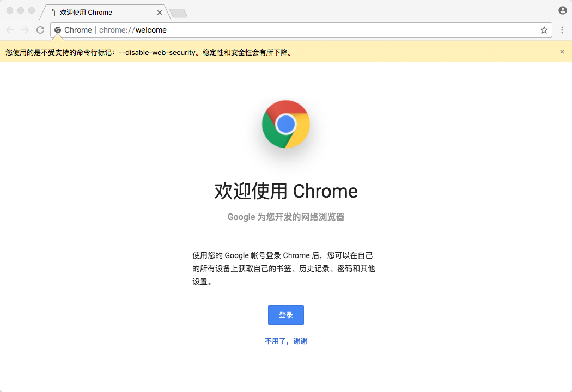572x392 pixels.
Task: Bookmark this page with the star icon
Action: tap(544, 30)
